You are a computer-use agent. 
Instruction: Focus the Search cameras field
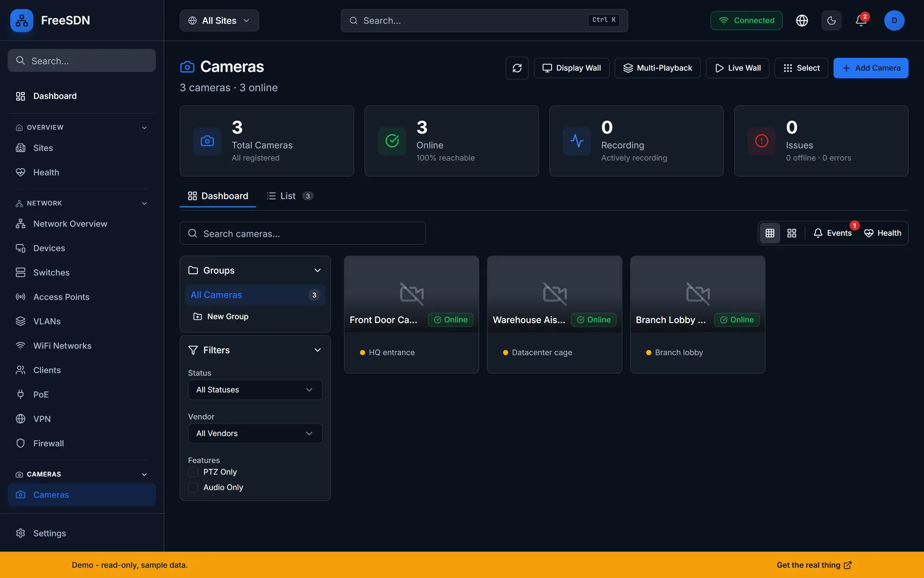tap(303, 234)
